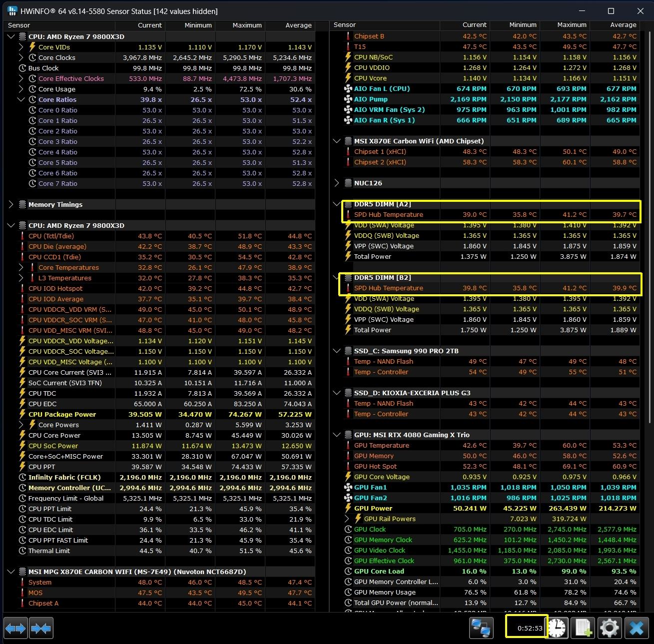654x644 pixels.
Task: Collapse the DDR5 DIMM [A2] group
Action: (337, 204)
